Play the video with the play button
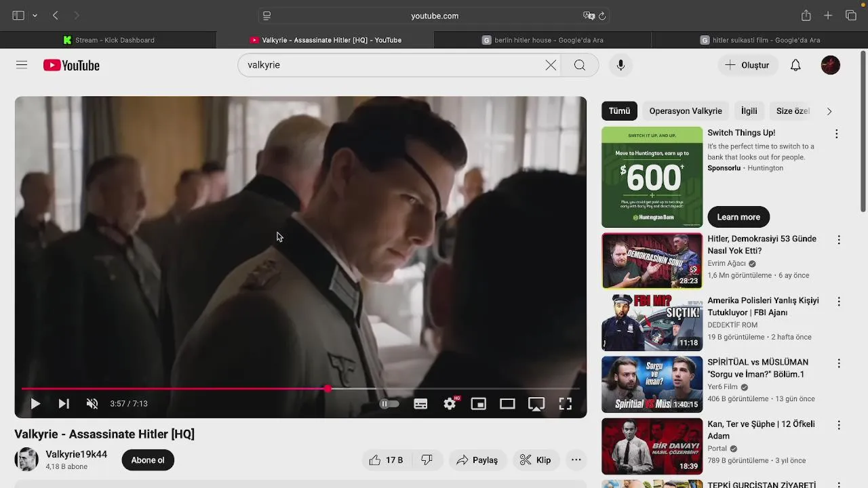The height and width of the screenshot is (488, 868). point(35,404)
